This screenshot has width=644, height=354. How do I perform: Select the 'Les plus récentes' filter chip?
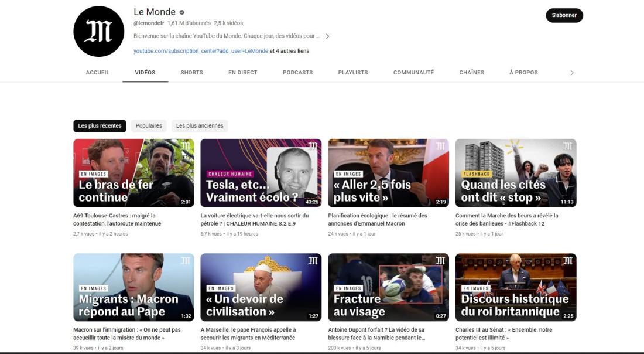tap(100, 126)
